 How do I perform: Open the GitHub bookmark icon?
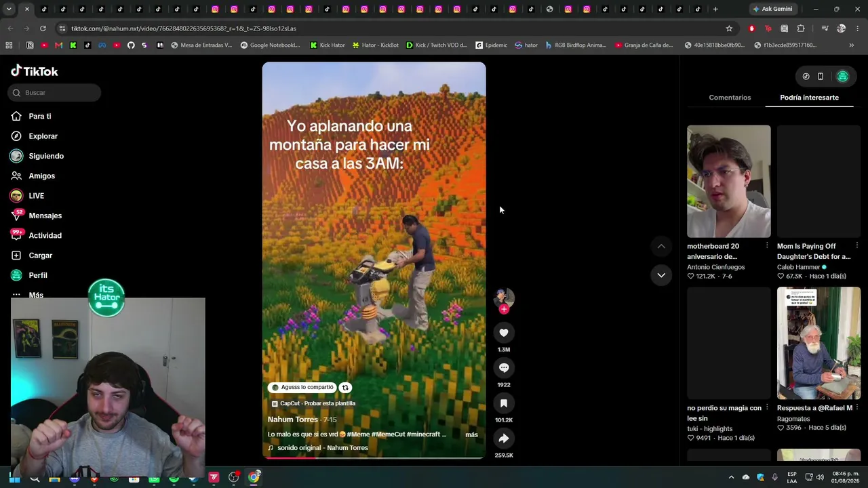coord(131,45)
